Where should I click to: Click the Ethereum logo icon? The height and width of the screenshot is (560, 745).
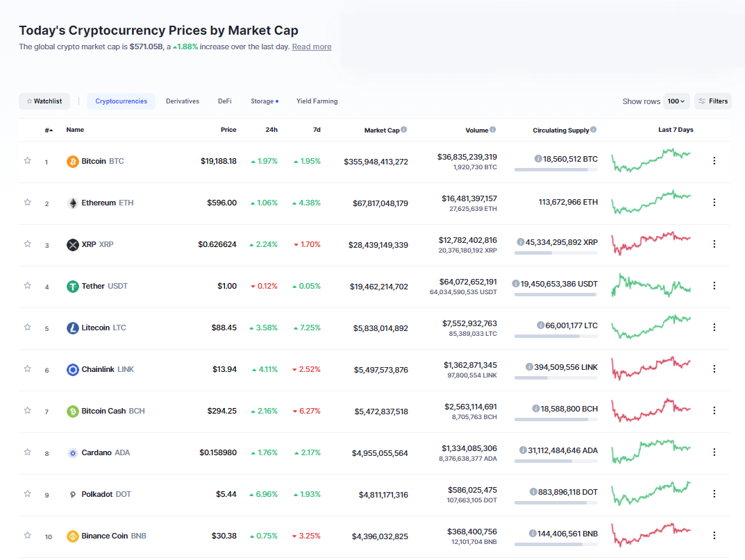coord(73,203)
